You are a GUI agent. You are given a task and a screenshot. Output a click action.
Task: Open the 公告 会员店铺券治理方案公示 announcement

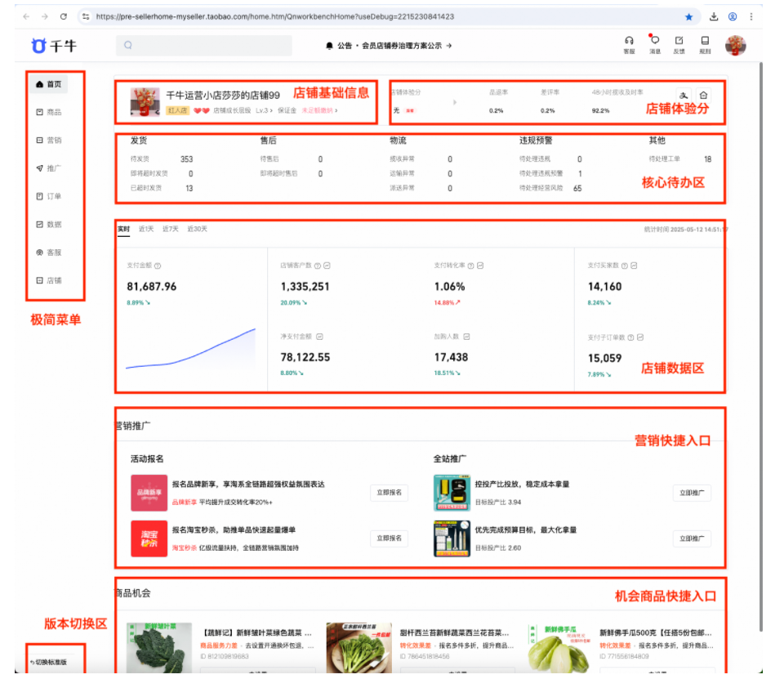[x=389, y=46]
